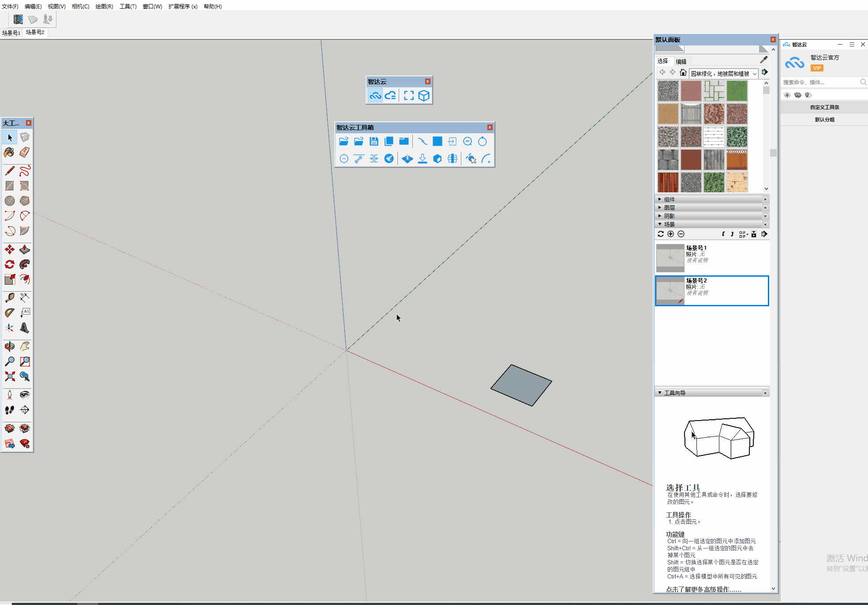This screenshot has width=868, height=605.
Task: Choose the Tape Measure tool
Action: coord(9,298)
